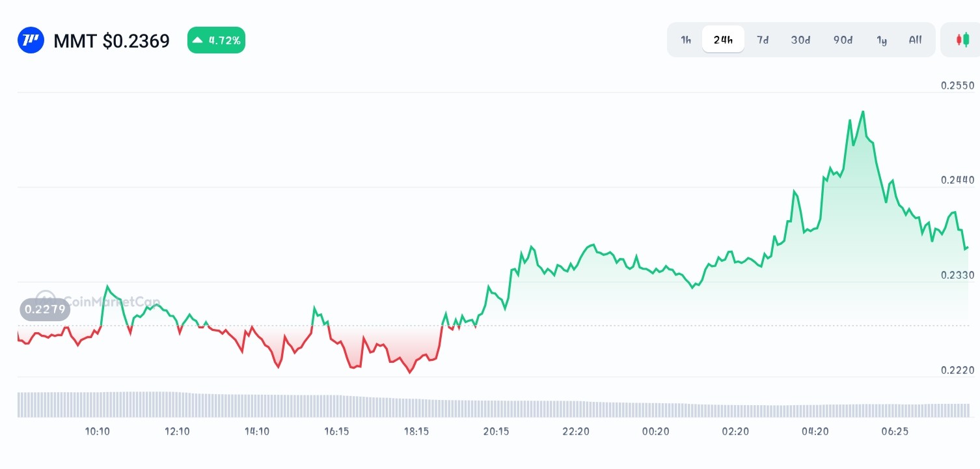980x469 pixels.
Task: Click the 0.2279 opening price label
Action: point(45,309)
